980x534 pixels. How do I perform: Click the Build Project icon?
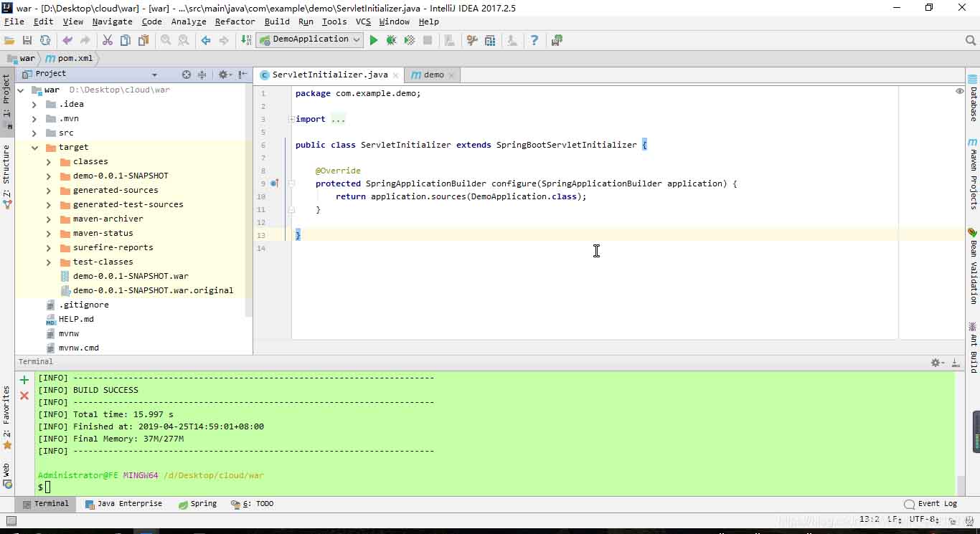(x=246, y=41)
